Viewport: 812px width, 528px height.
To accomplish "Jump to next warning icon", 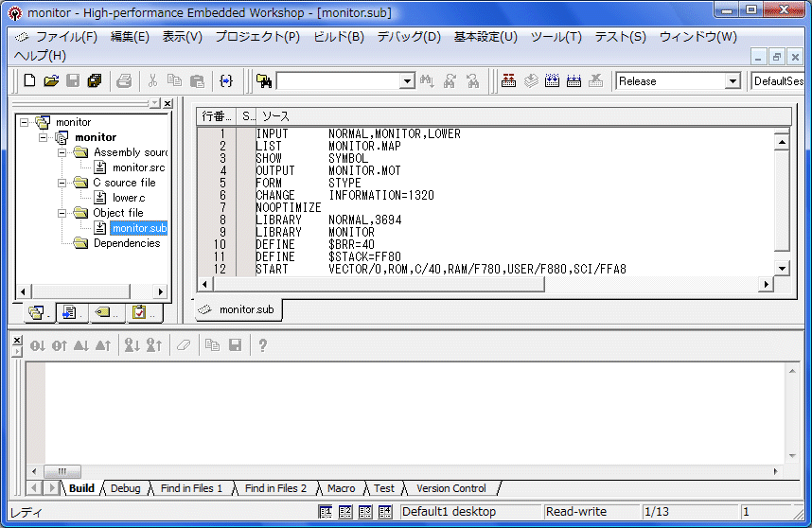I will coord(81,345).
